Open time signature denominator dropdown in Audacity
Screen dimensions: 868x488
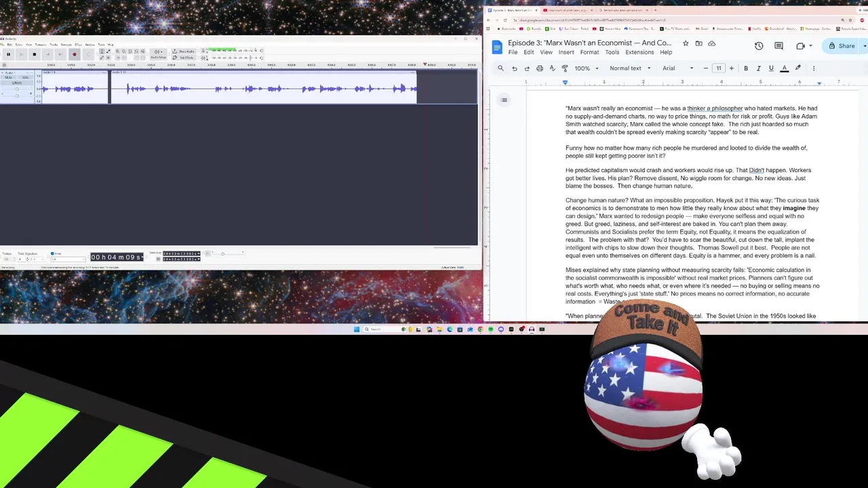pos(39,259)
